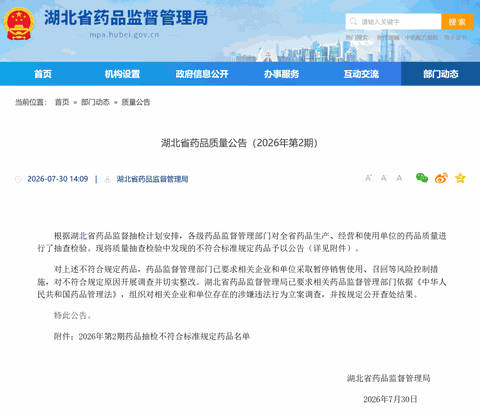This screenshot has width=480, height=412.
Task: Click the 特此公告 paragraph
Action: pos(72,315)
